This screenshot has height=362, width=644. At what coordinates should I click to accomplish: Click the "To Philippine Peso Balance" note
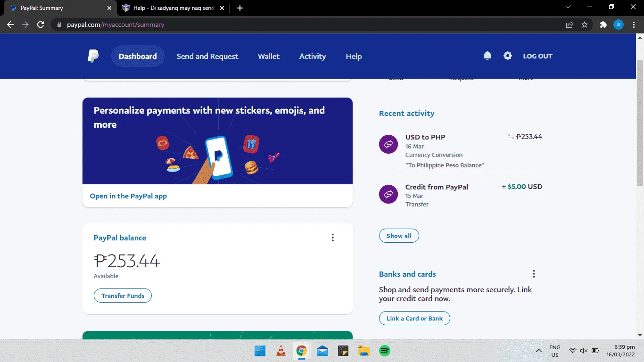click(445, 165)
